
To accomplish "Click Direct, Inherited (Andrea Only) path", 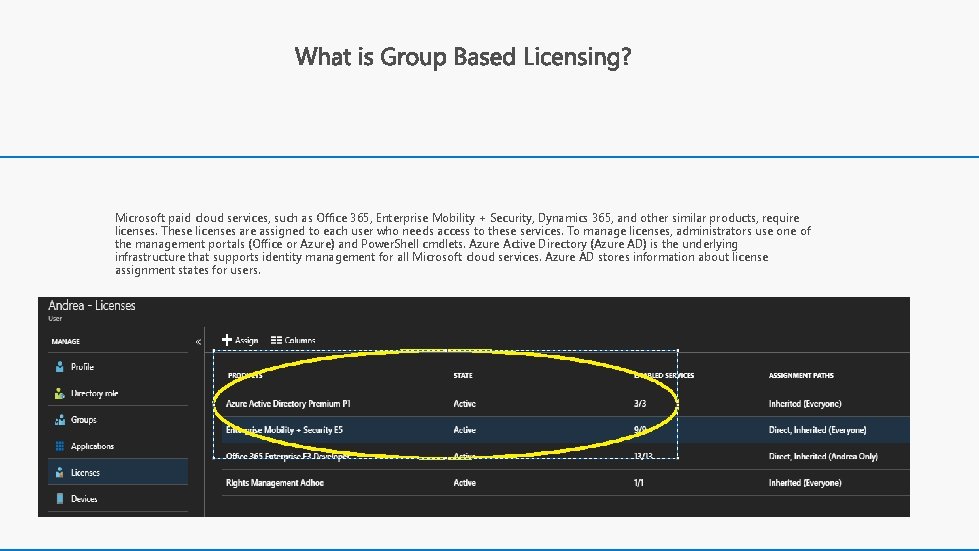I will 823,456.
